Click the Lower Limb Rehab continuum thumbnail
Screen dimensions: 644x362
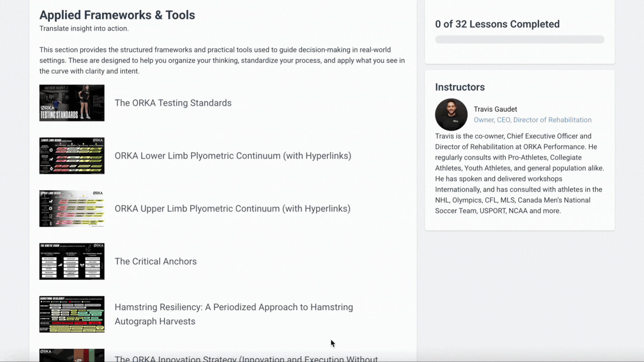(72, 156)
